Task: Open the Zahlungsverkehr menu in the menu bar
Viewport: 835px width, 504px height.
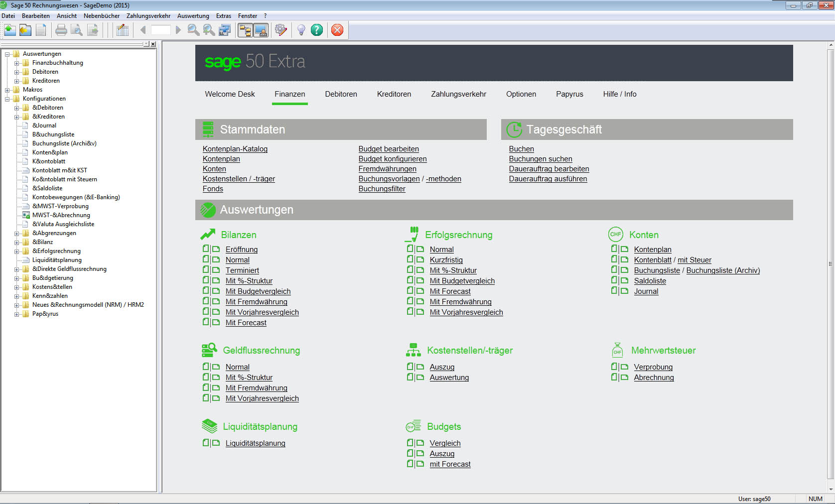Action: point(148,16)
